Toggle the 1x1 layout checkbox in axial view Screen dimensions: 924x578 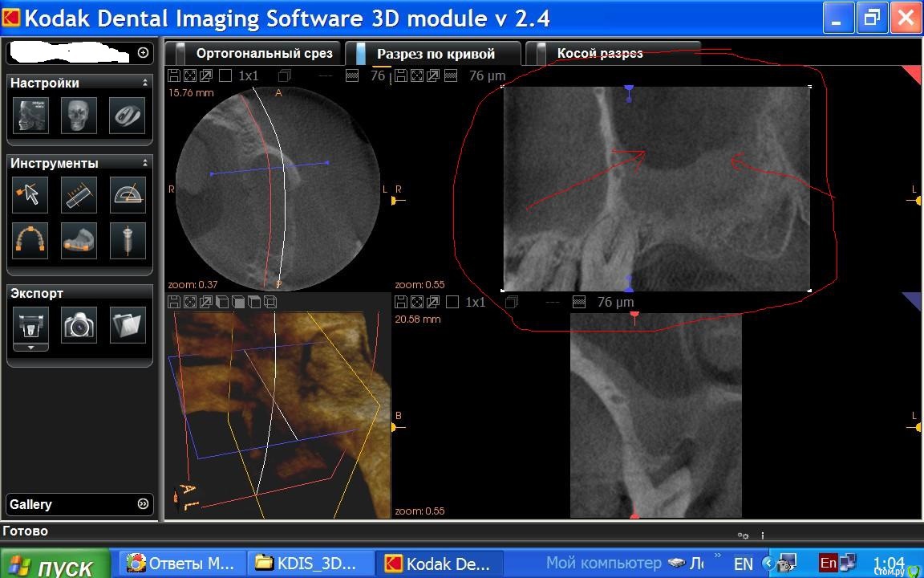point(225,75)
